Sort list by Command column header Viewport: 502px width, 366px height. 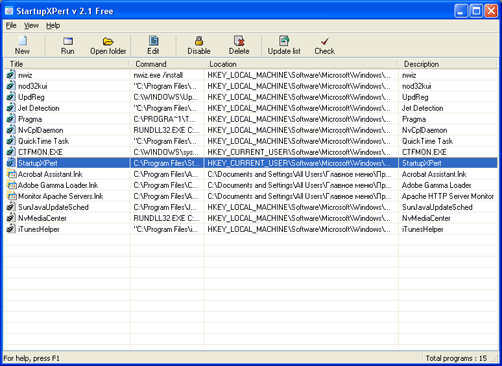(x=166, y=64)
